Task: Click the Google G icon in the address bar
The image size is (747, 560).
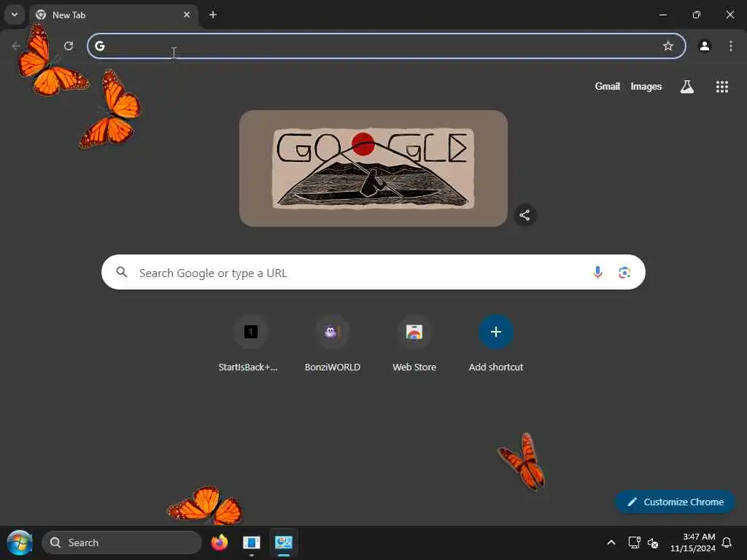Action: click(x=99, y=46)
